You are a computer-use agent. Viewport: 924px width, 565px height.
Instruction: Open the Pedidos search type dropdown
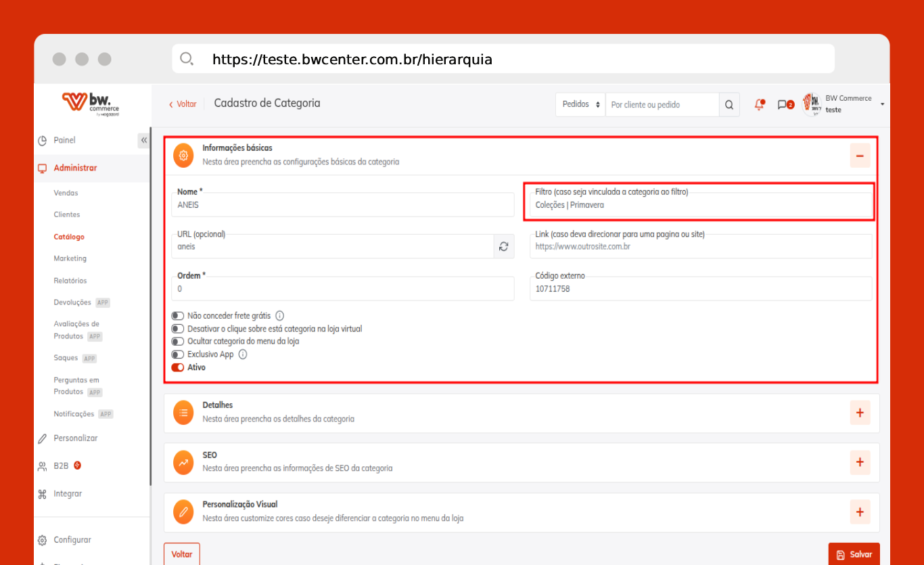pyautogui.click(x=580, y=105)
